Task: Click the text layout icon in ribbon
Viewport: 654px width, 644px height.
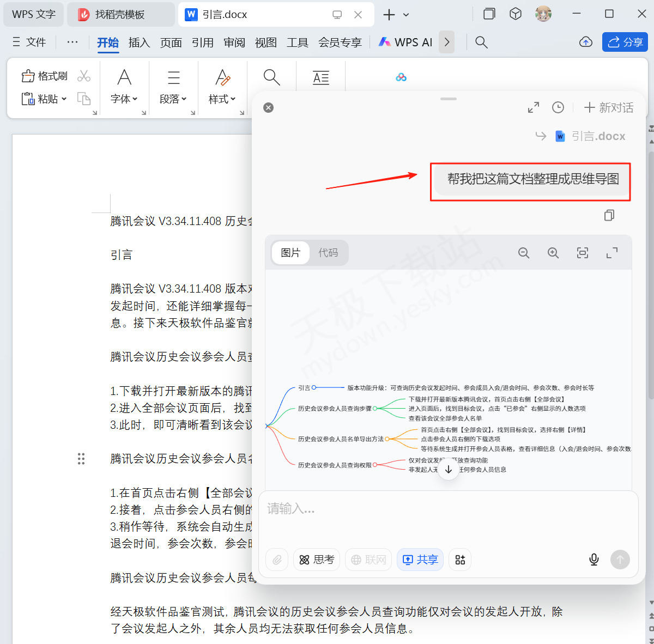Action: click(x=321, y=77)
